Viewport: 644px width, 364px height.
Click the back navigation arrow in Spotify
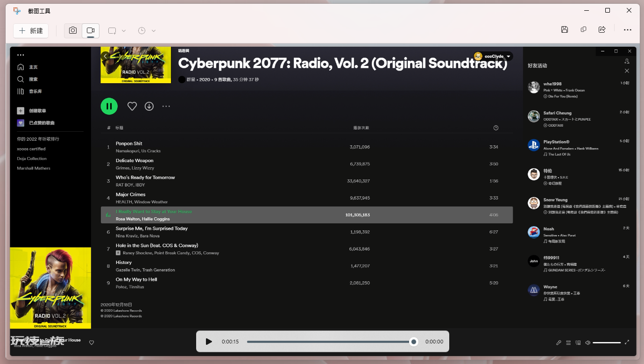[x=105, y=56]
